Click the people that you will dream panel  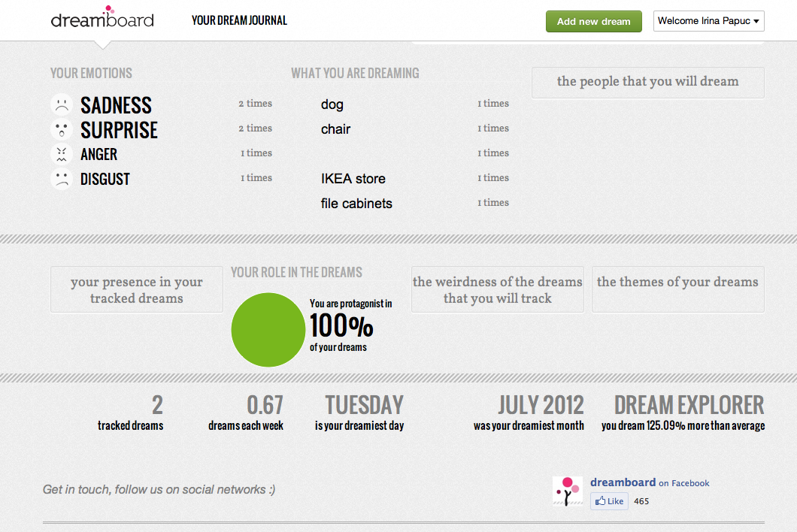click(x=647, y=82)
